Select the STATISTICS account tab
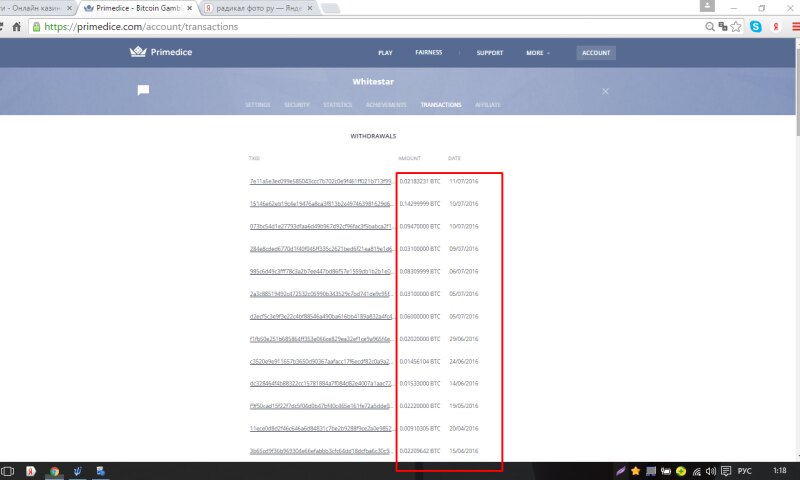The width and height of the screenshot is (800, 480). point(337,105)
